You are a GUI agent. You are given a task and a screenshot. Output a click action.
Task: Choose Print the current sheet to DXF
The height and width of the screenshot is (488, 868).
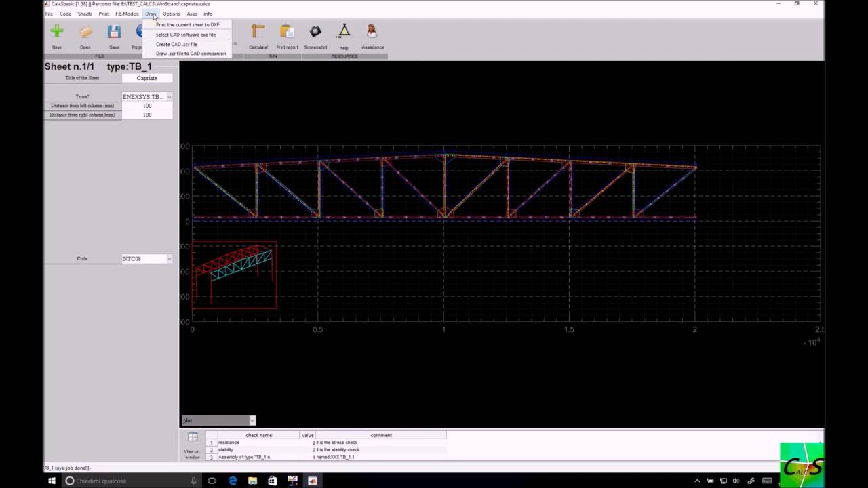[x=188, y=25]
